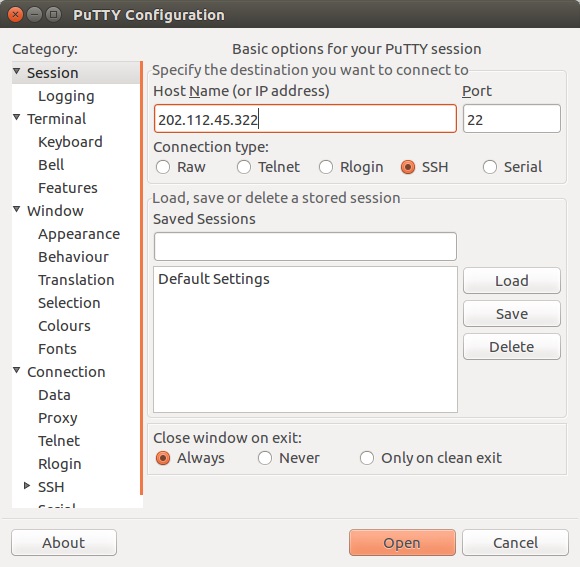Open the Window category
Image resolution: width=580 pixels, height=567 pixels.
point(55,211)
